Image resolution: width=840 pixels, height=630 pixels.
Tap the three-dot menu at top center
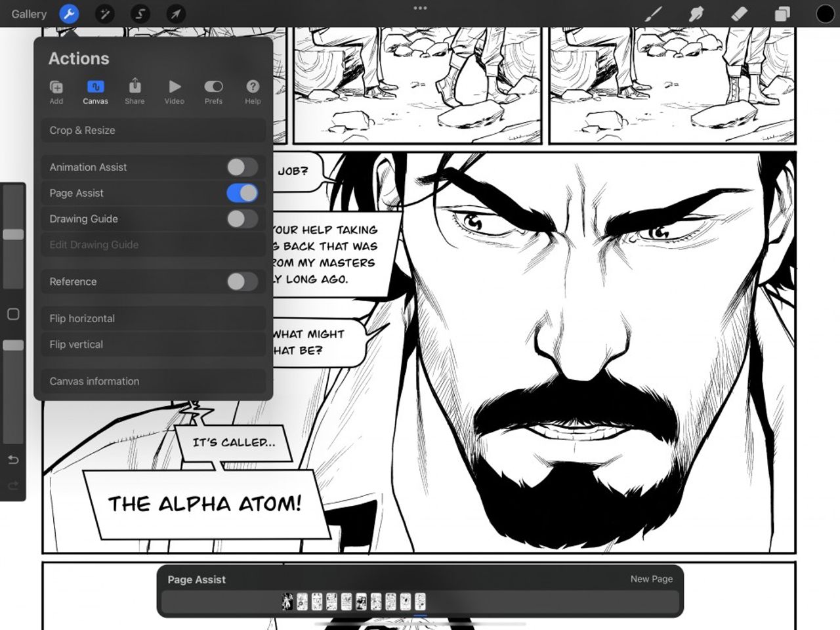[x=420, y=9]
